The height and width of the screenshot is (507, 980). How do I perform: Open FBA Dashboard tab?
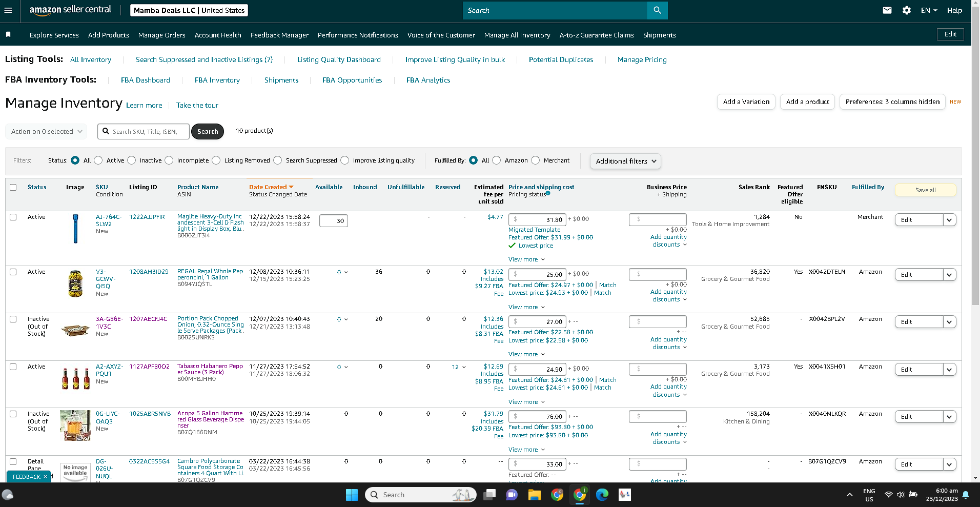tap(146, 80)
